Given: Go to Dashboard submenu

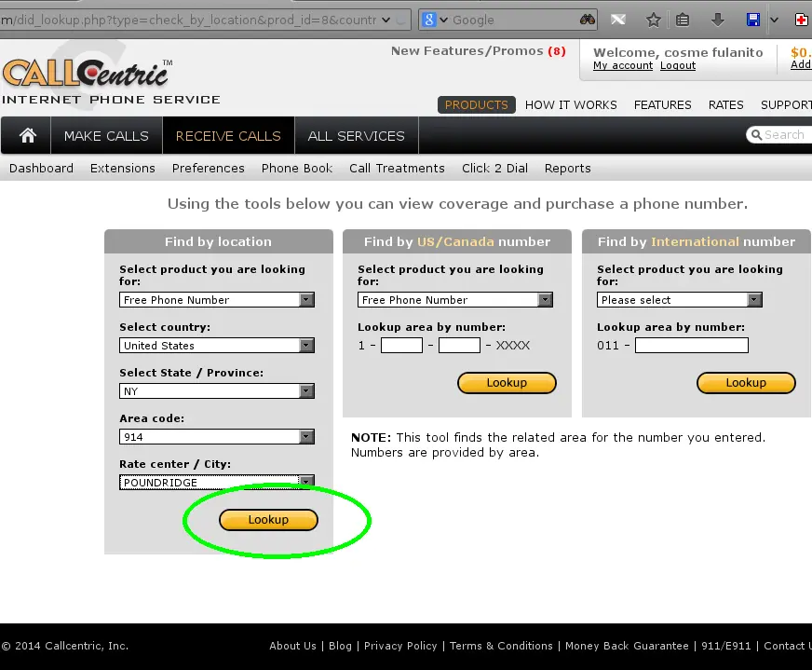Looking at the screenshot, I should [x=41, y=169].
